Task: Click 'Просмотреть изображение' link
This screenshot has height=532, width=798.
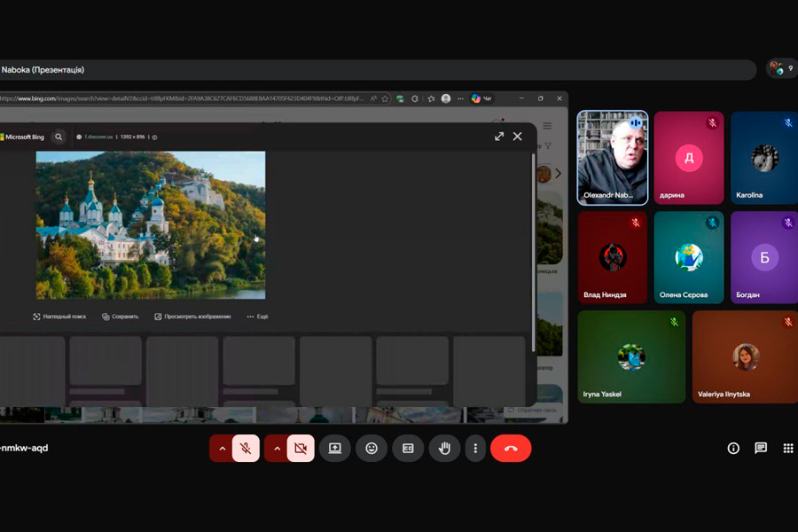Action: click(192, 317)
